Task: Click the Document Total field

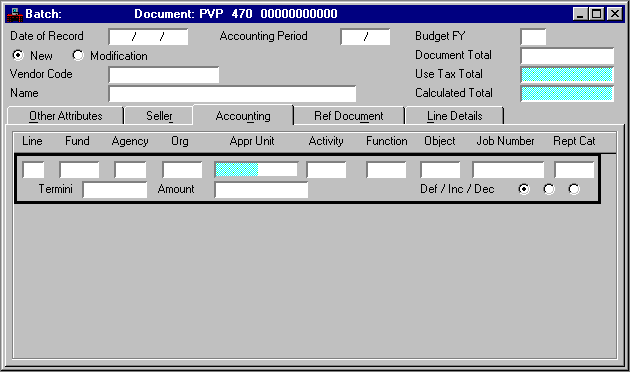Action: pyautogui.click(x=567, y=56)
